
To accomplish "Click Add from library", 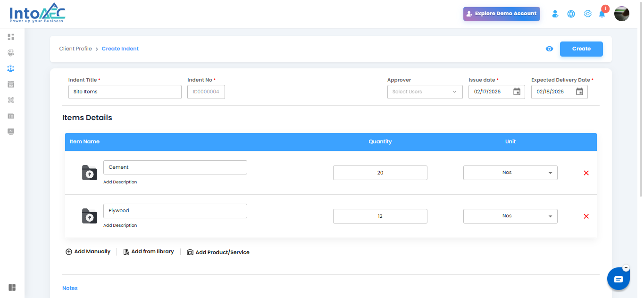I will [149, 252].
